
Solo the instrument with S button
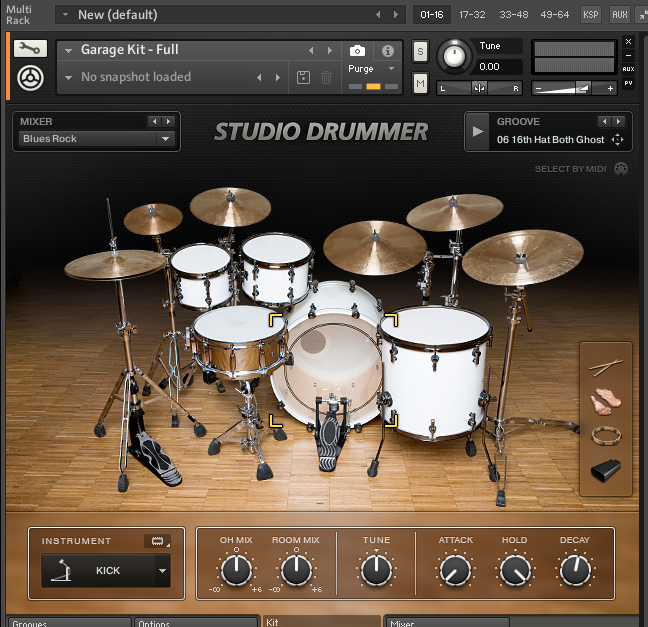(420, 51)
